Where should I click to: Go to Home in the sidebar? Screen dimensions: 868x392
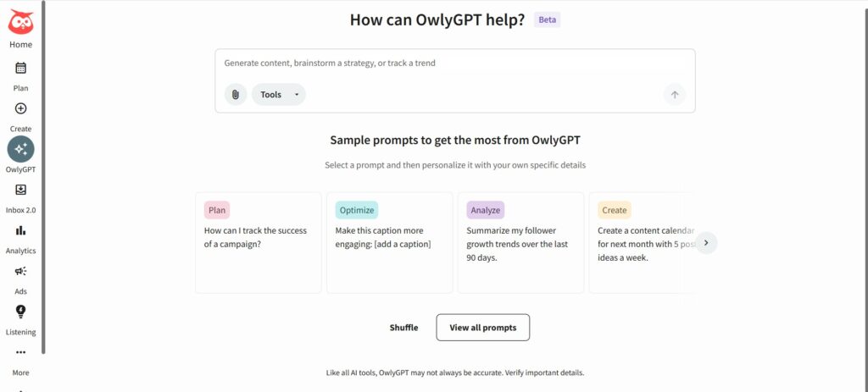click(x=20, y=44)
